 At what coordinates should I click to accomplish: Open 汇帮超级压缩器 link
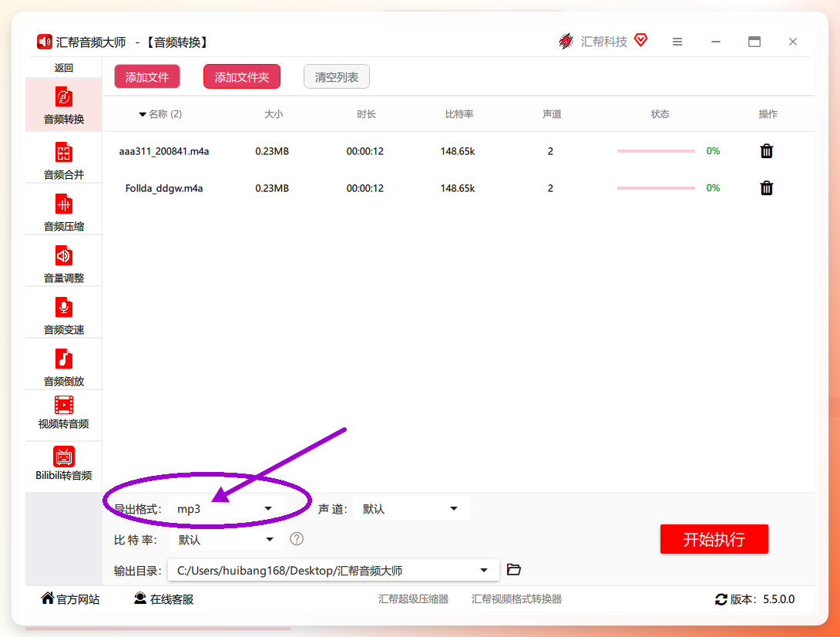413,599
